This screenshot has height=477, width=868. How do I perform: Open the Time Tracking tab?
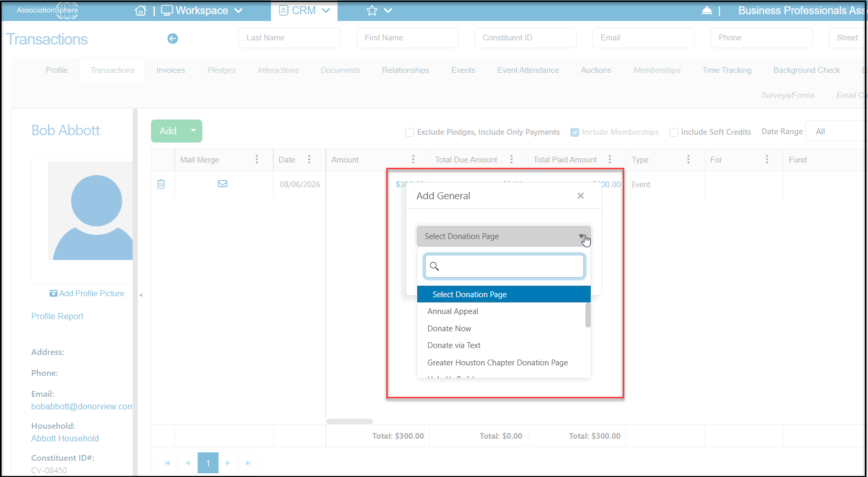click(727, 70)
